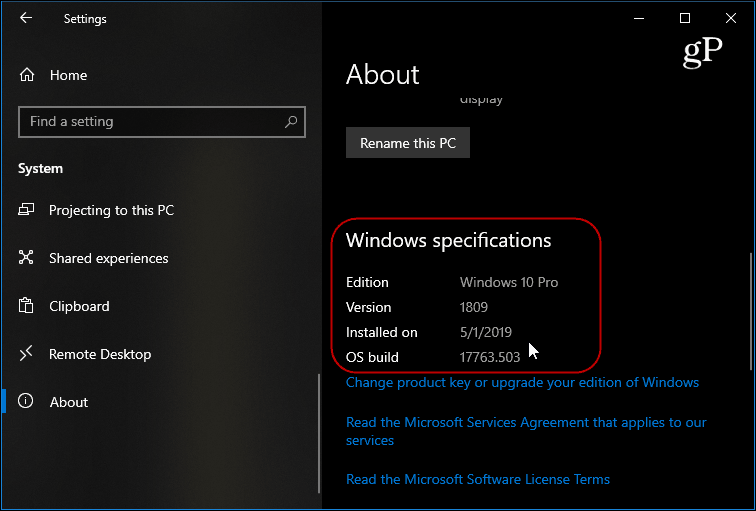Click the Rename this PC button

coord(408,143)
